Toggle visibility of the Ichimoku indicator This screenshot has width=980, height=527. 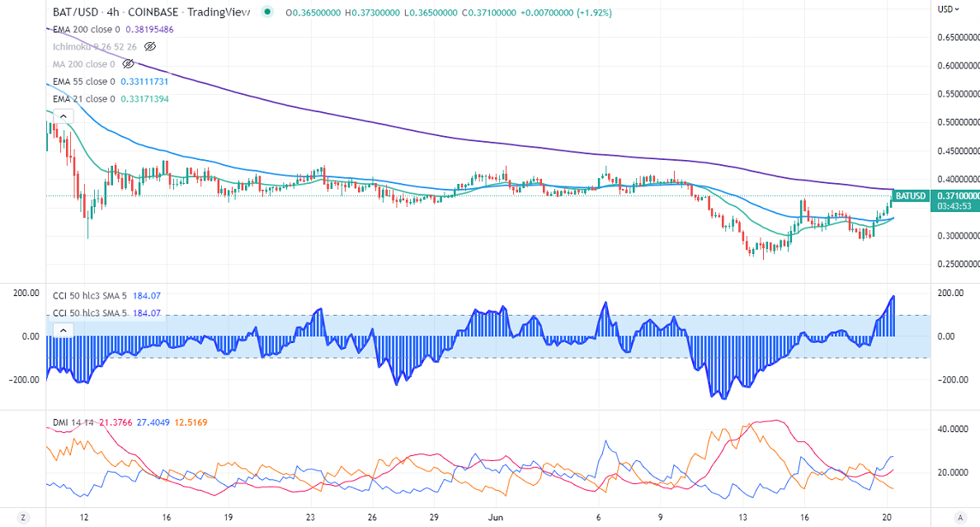150,47
